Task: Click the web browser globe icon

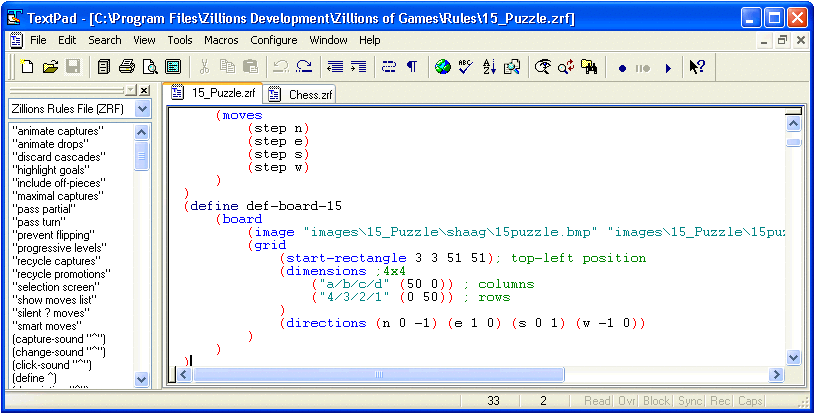Action: click(x=442, y=67)
